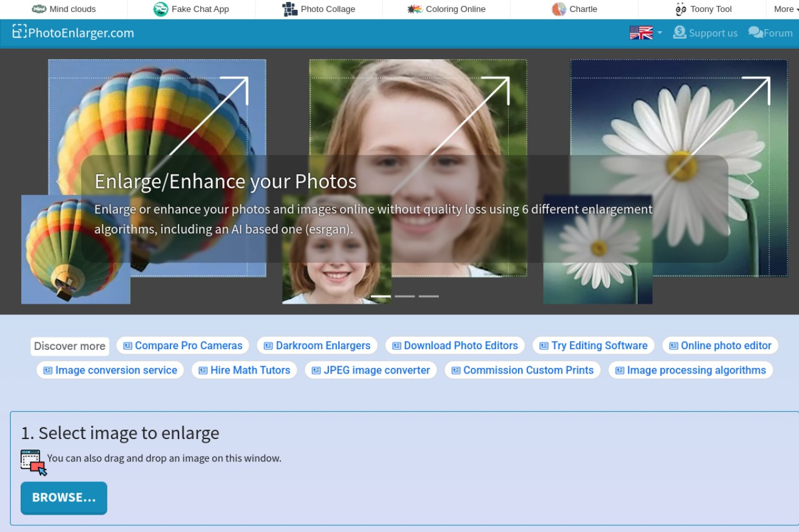
Task: Open the Hire Math Tutors link
Action: (244, 370)
